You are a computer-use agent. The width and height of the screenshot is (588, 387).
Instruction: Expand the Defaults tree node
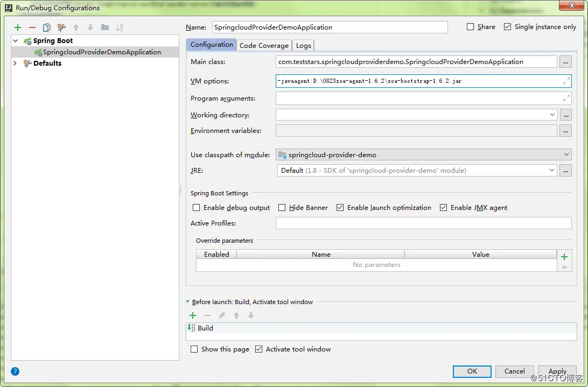tap(15, 63)
